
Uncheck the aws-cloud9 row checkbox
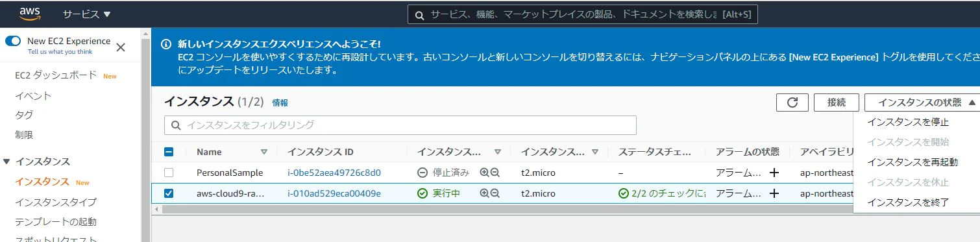pos(169,193)
